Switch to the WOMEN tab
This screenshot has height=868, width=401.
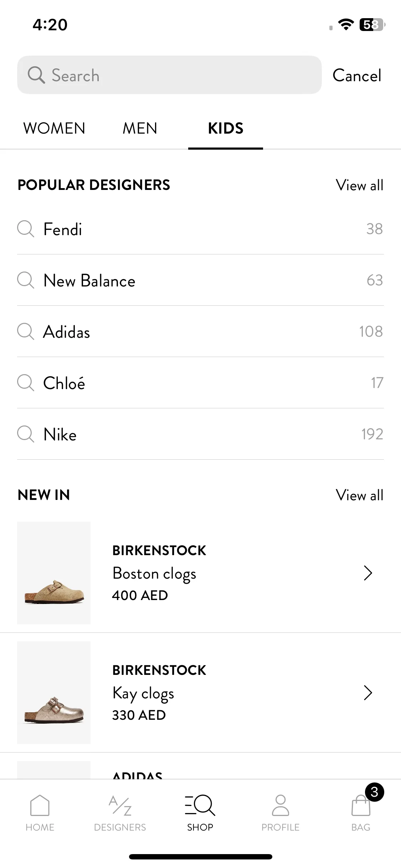(x=54, y=128)
